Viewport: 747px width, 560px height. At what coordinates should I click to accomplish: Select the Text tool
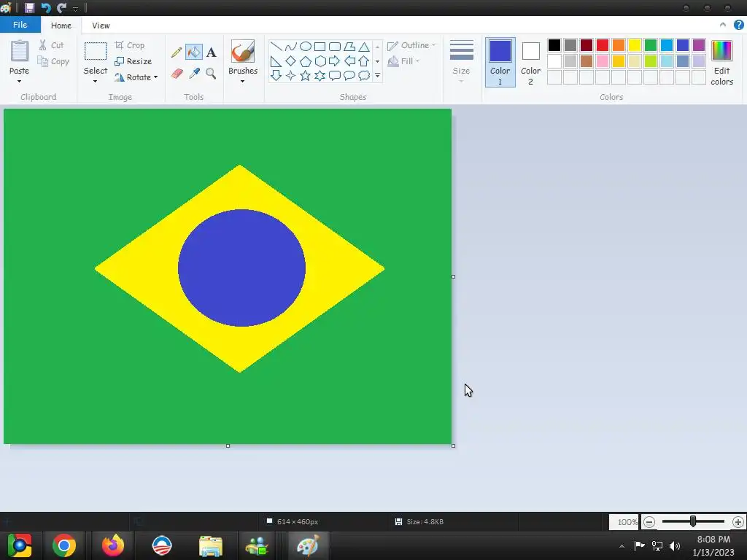(x=211, y=52)
